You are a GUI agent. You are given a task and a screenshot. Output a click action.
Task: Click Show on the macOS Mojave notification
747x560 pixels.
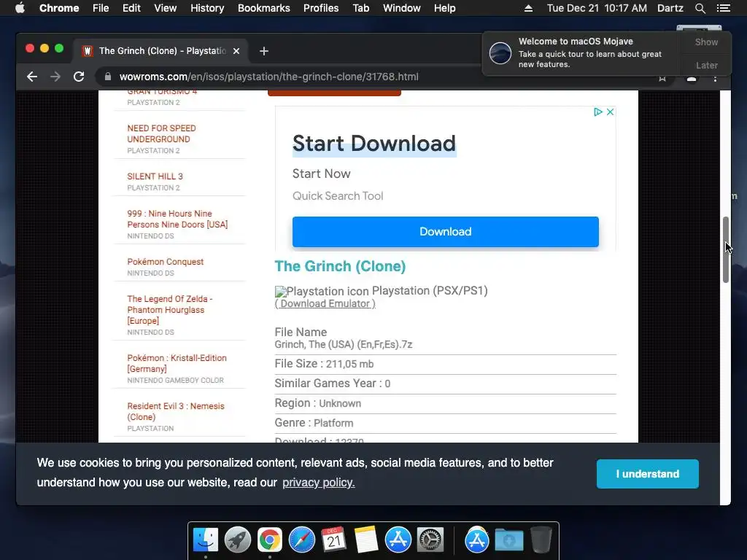point(706,42)
